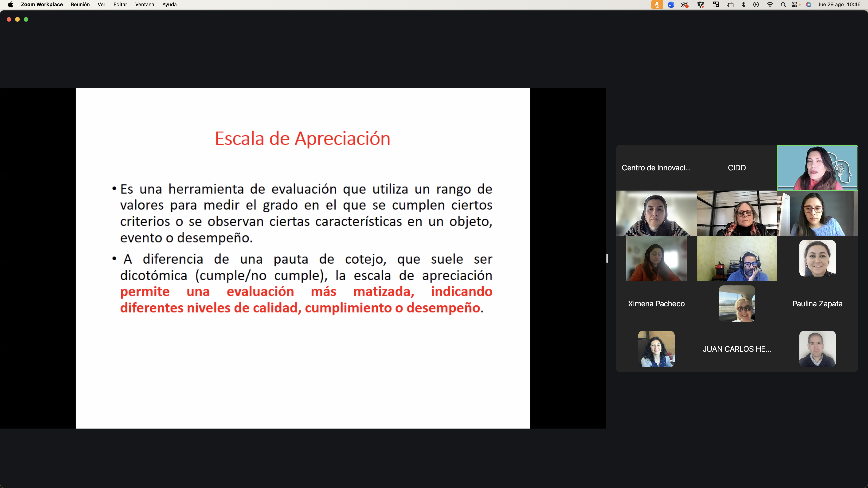Select the Centro de Innovaci... participant tile
Screen dimensions: 868x488
[x=656, y=168]
